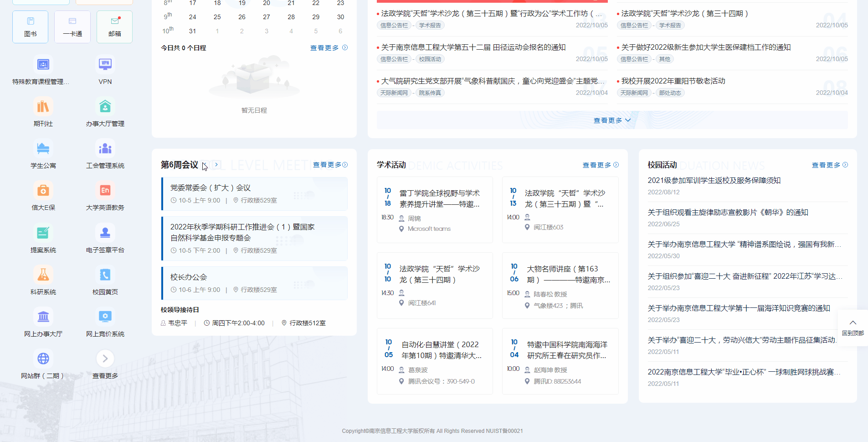Open 校园黄页 phone directory icon
The height and width of the screenshot is (442, 868).
[105, 275]
